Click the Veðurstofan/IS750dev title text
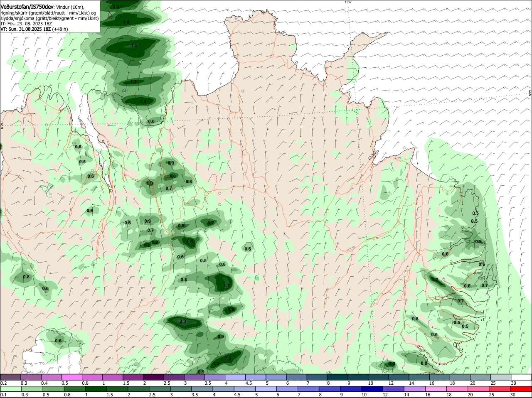 point(27,7)
